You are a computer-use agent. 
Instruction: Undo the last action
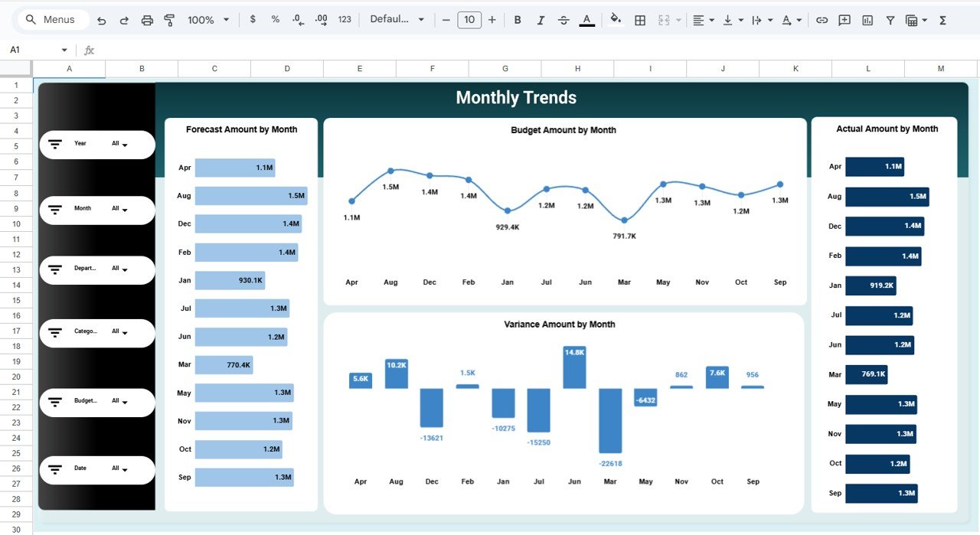pos(101,19)
